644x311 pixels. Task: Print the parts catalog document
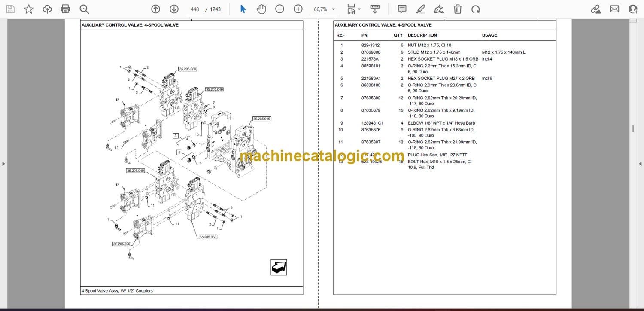point(65,9)
